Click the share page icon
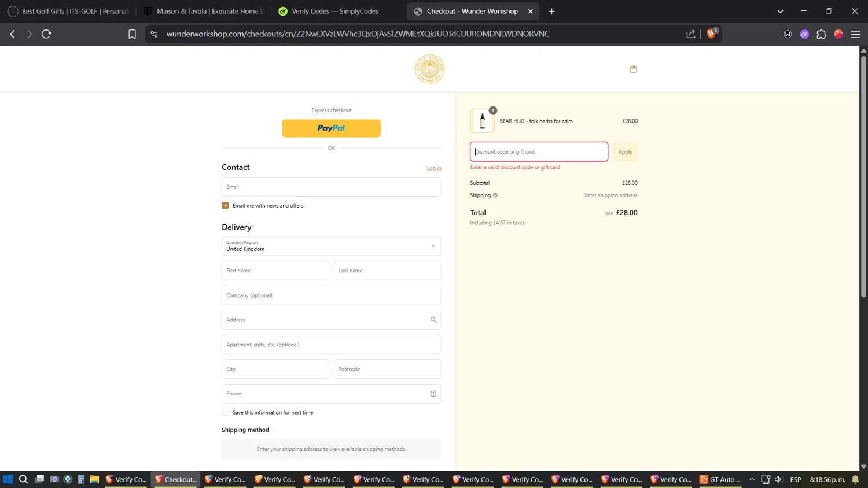Viewport: 868px width, 488px height. coord(691,34)
